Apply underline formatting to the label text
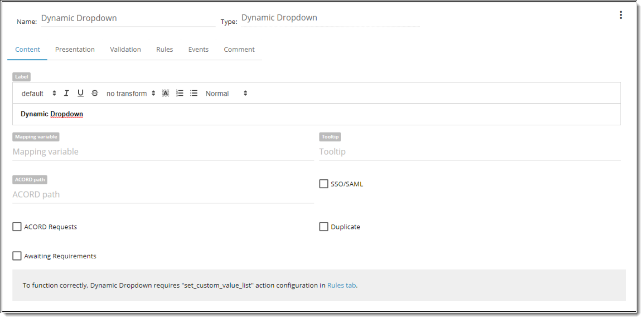The image size is (644, 320). click(81, 93)
